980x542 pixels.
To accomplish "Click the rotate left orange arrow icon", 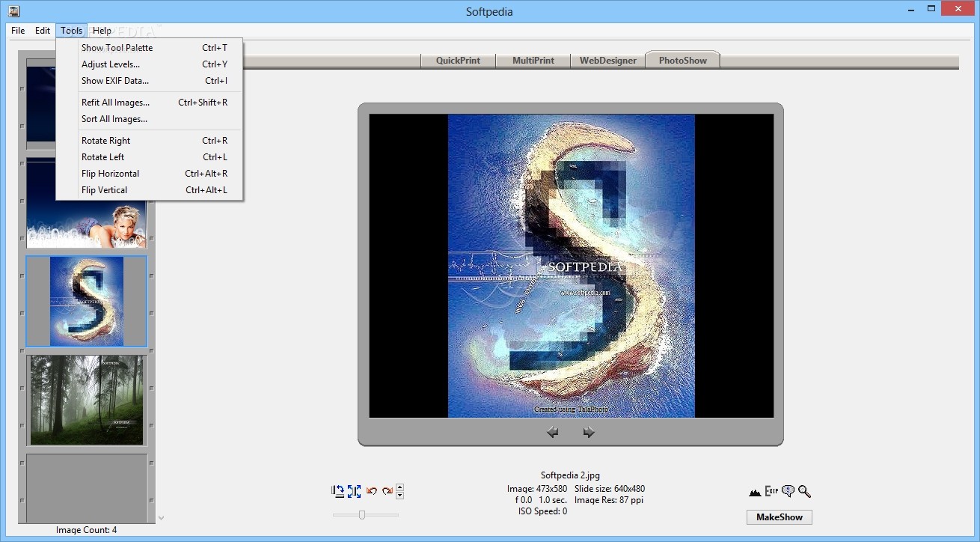I will (x=371, y=491).
